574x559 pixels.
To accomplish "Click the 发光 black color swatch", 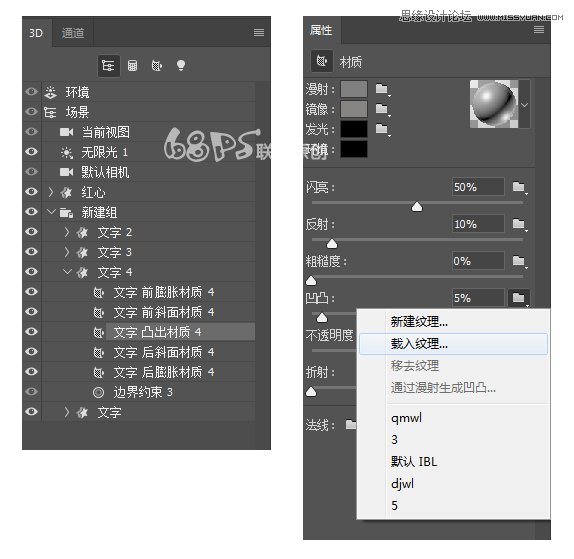I will 354,129.
